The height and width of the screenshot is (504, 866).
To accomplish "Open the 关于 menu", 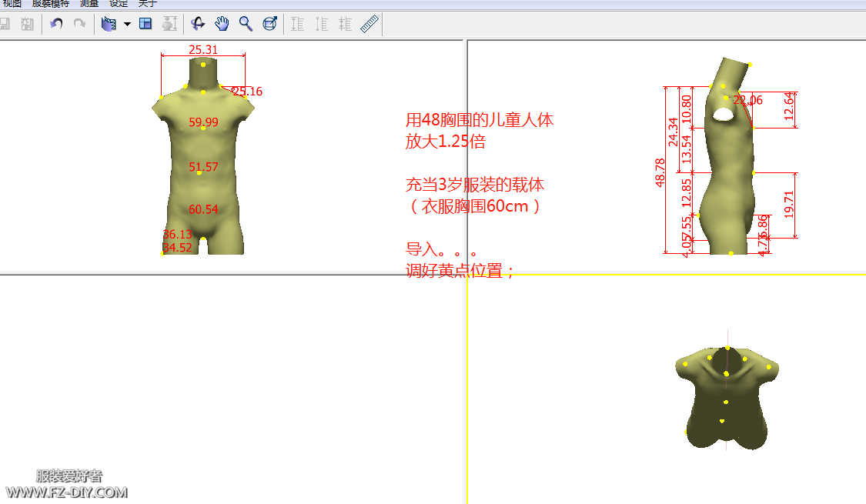I will pyautogui.click(x=148, y=3).
